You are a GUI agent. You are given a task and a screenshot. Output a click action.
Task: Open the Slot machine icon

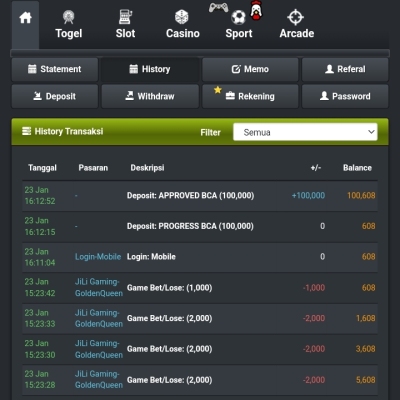pyautogui.click(x=125, y=17)
